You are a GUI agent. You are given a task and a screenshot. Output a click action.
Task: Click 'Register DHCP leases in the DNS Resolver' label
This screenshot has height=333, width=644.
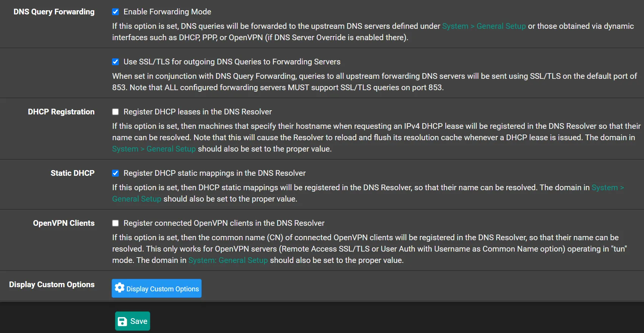[198, 112]
